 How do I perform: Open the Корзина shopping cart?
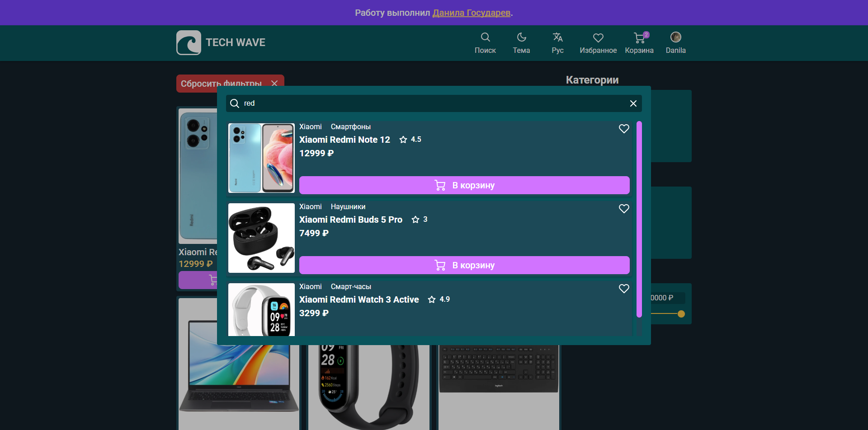(639, 38)
